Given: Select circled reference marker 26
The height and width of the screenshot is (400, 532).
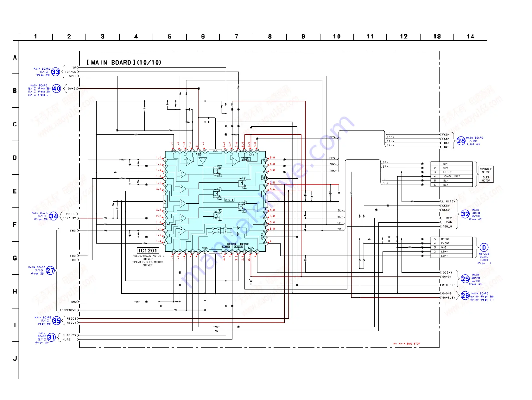Looking at the screenshot, I should 465,295.
